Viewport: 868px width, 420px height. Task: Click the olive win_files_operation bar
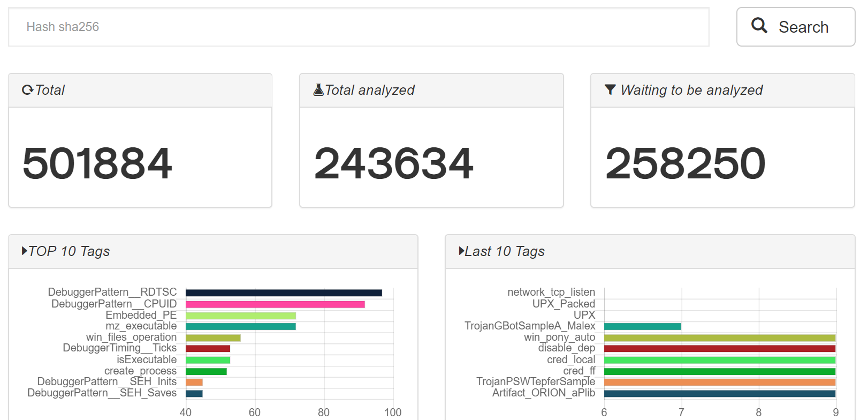click(x=213, y=338)
